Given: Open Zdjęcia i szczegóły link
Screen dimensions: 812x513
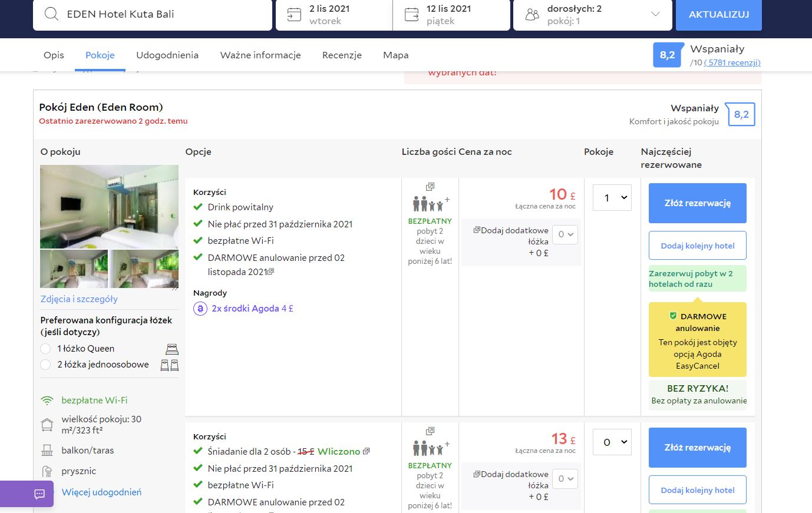Looking at the screenshot, I should [x=79, y=299].
